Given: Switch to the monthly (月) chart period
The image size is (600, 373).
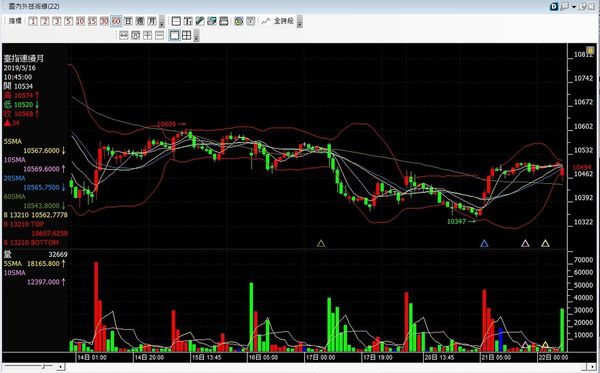Looking at the screenshot, I should (152, 21).
